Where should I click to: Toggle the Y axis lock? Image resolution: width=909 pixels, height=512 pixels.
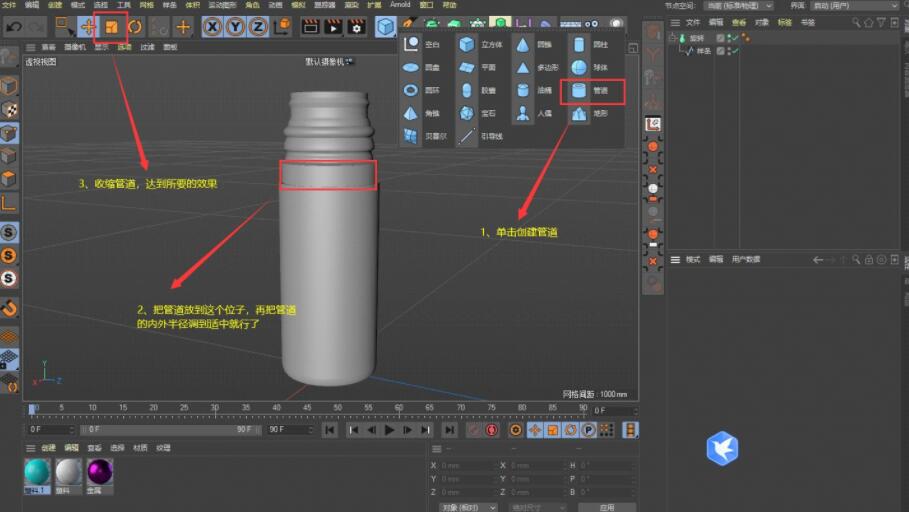pyautogui.click(x=235, y=27)
